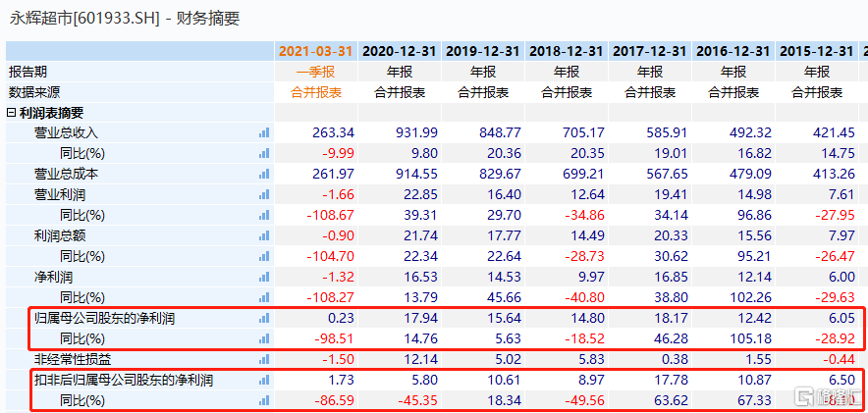Viewport: 868px width, 413px height.
Task: Click net profit growth value 45.66
Action: (x=505, y=298)
